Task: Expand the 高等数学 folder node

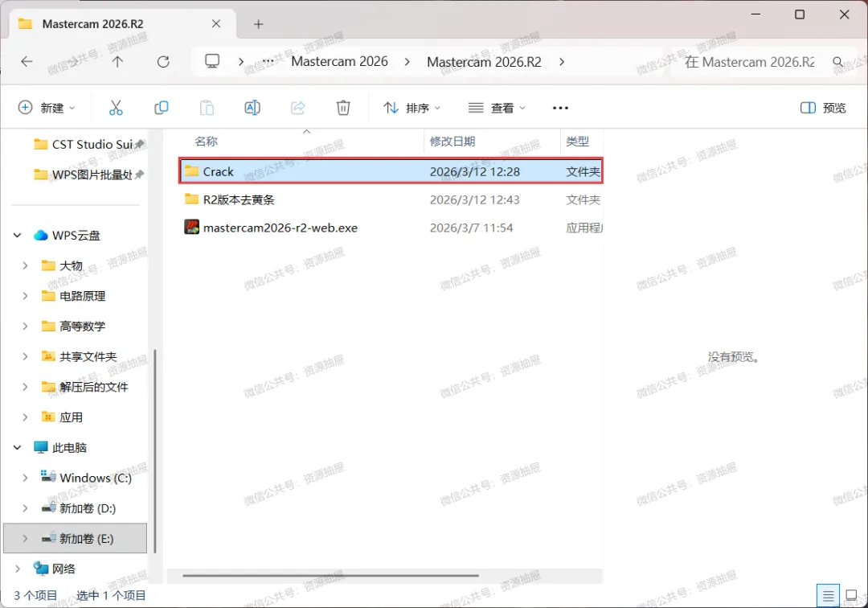Action: [25, 327]
